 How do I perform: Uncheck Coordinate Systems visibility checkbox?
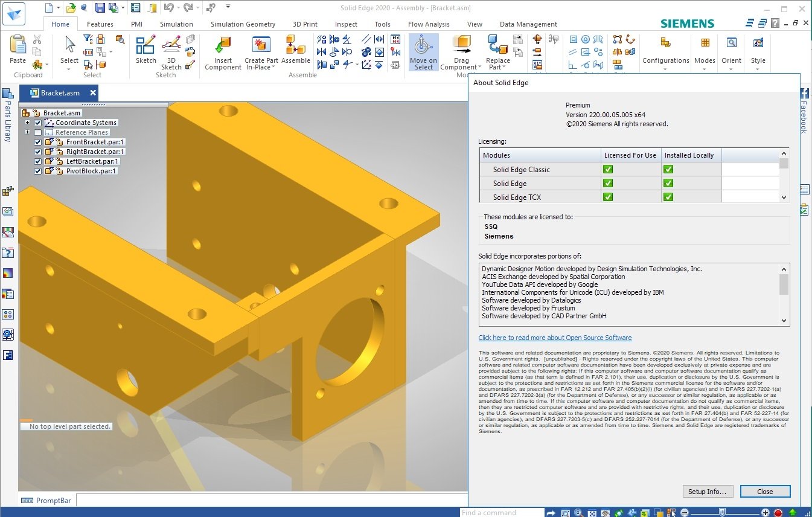point(38,123)
